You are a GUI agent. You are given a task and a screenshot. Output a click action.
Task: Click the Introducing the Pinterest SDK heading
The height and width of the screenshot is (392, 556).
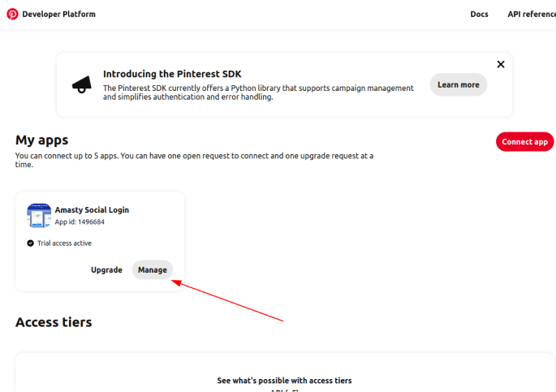pos(172,74)
